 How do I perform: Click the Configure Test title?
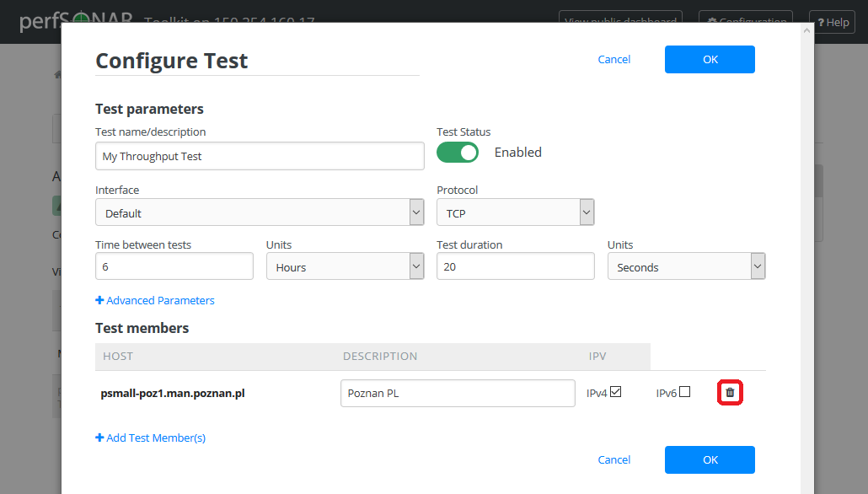point(172,61)
